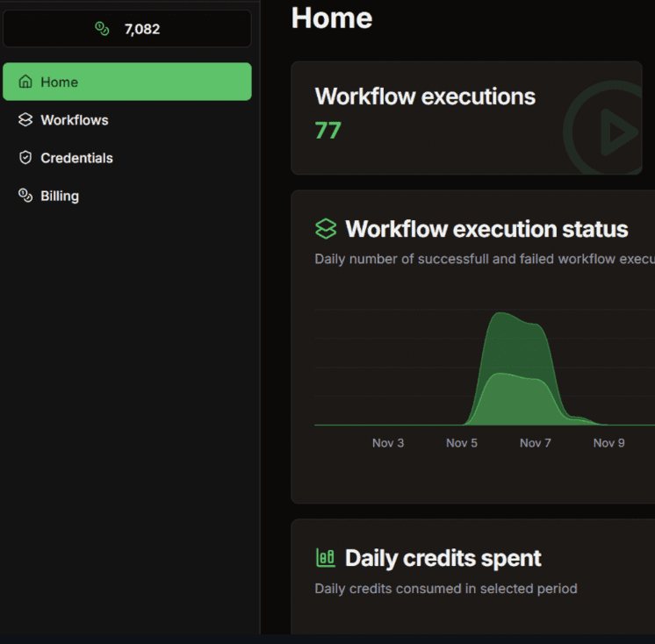Click the Billing coins icon in sidebar
This screenshot has height=644, width=655.
(x=25, y=196)
